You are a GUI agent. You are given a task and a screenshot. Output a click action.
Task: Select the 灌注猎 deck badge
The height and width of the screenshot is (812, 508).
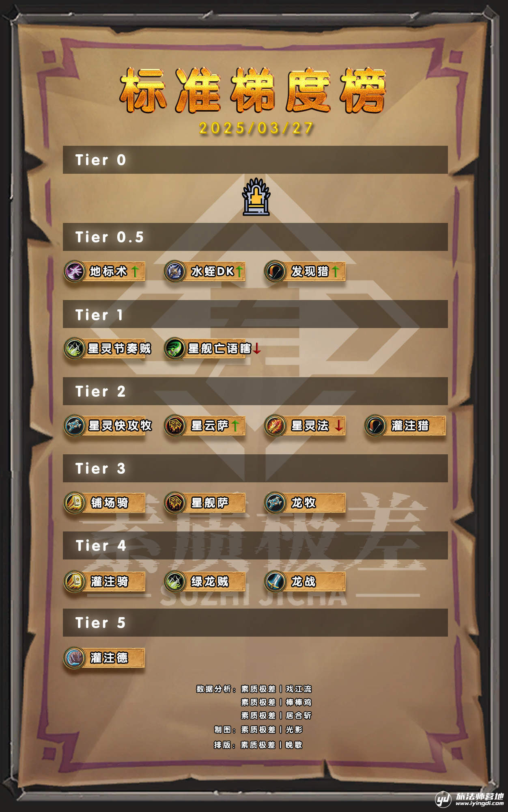(405, 425)
